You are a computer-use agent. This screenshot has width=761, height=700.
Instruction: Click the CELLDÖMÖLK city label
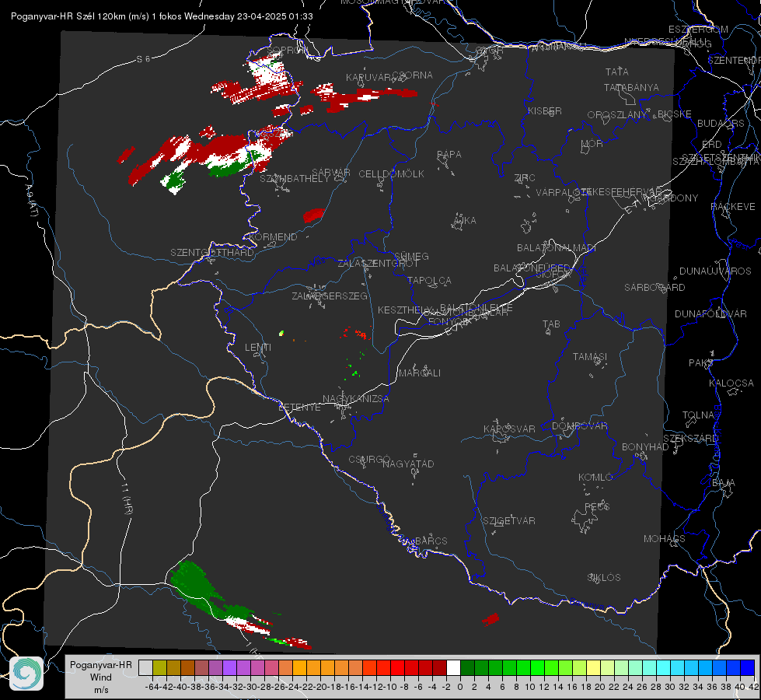391,174
